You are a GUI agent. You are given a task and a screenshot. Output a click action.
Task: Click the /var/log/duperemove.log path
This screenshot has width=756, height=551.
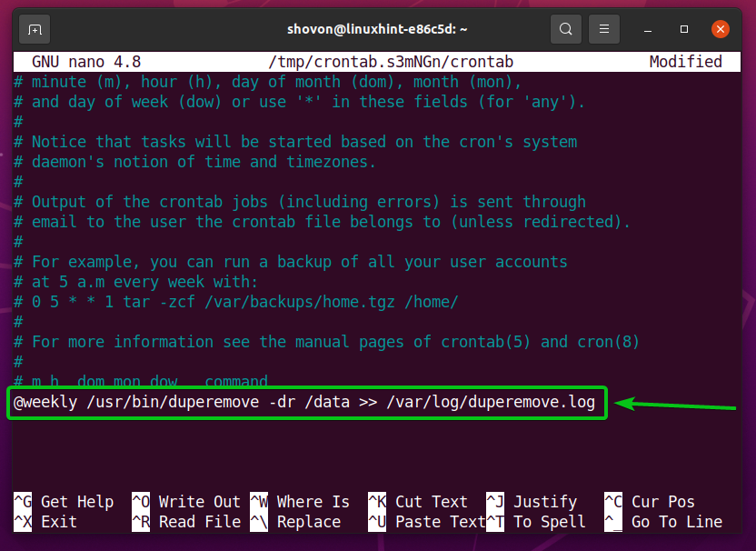(491, 402)
